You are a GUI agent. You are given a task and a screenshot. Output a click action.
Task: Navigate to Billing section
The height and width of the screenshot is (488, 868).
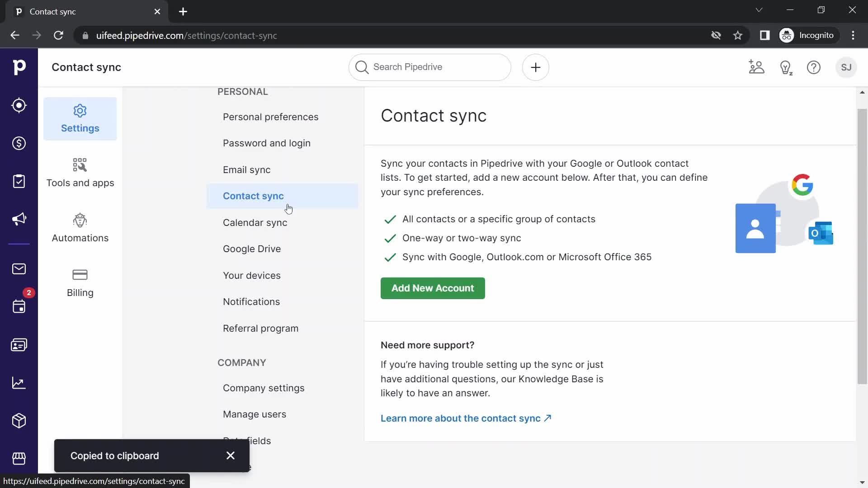tap(80, 283)
